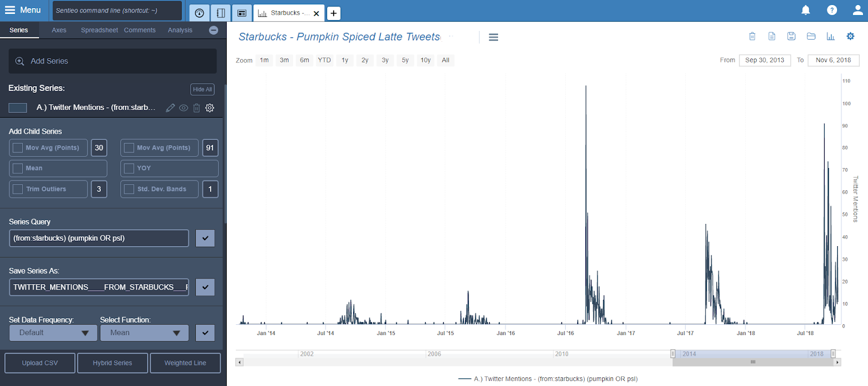Screen dimensions: 868x386
Task: Open Select Function Mean dropdown
Action: (x=144, y=333)
